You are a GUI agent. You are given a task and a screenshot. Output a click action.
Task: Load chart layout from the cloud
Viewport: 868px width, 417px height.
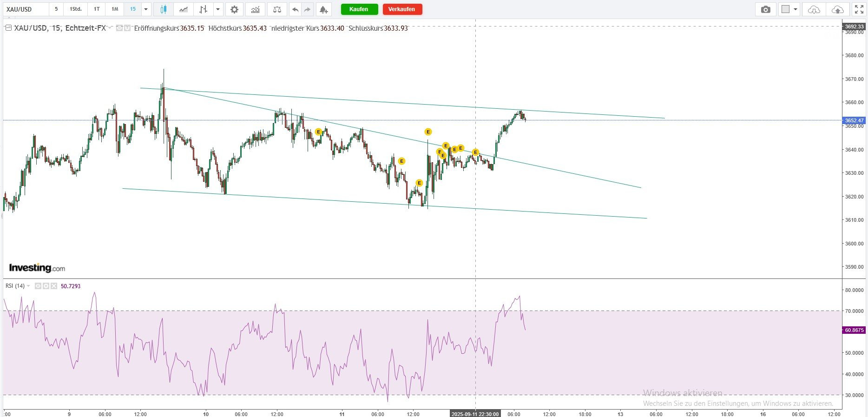tap(814, 9)
